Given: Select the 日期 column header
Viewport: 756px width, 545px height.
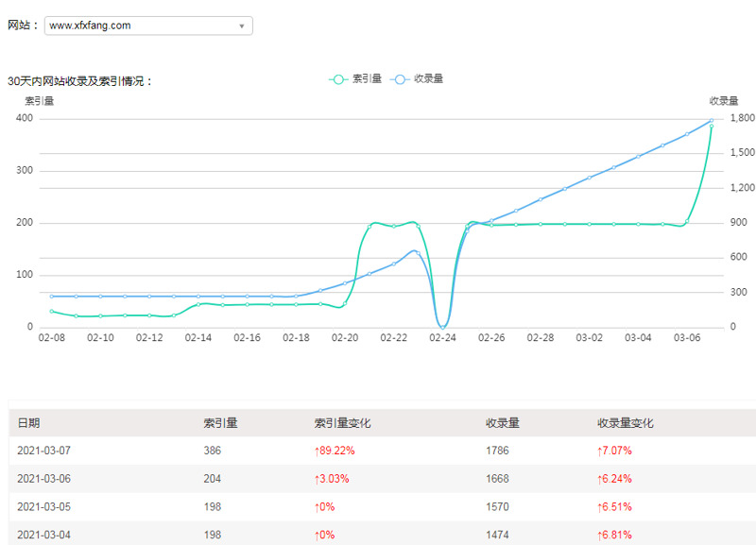Looking at the screenshot, I should pyautogui.click(x=28, y=423).
